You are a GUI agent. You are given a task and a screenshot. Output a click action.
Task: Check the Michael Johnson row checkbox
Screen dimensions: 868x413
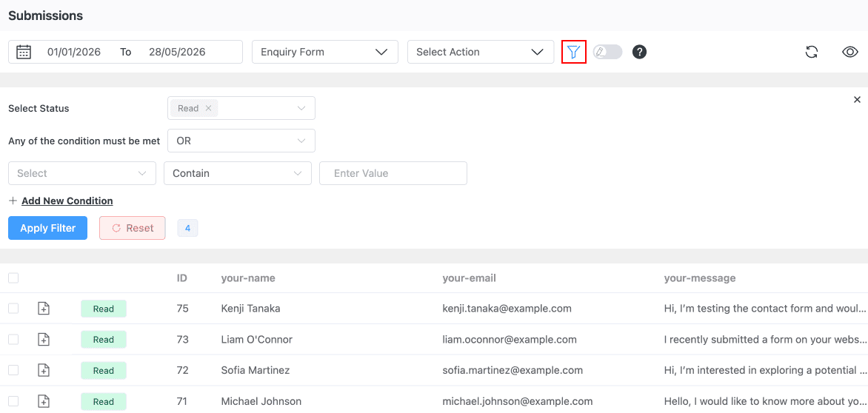(x=13, y=401)
